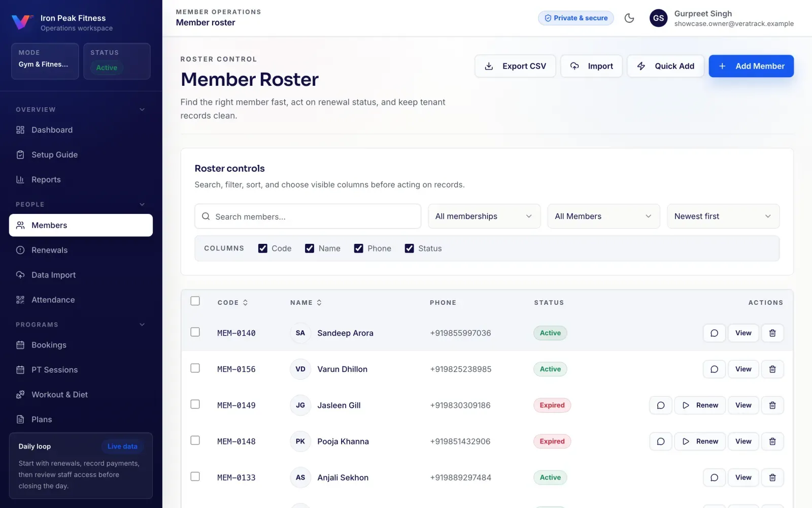This screenshot has height=508, width=812.
Task: Click the Quick Add button
Action: [x=665, y=66]
